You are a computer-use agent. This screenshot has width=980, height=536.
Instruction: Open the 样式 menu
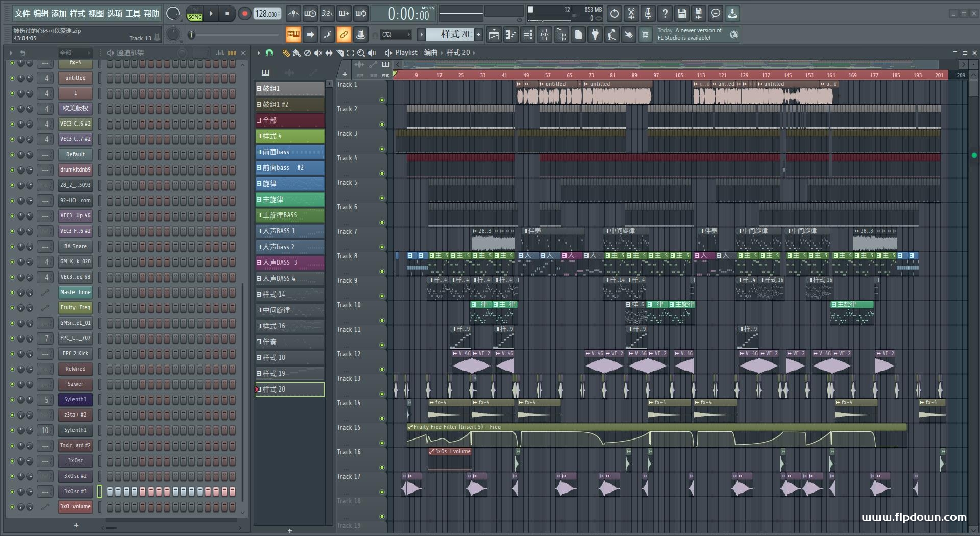click(x=78, y=14)
